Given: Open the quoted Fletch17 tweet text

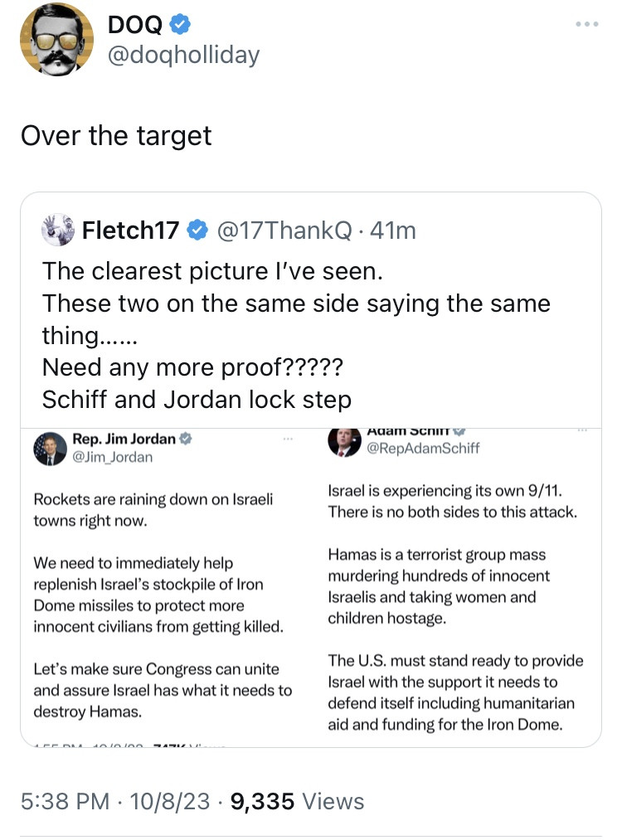Looking at the screenshot, I should tap(296, 335).
